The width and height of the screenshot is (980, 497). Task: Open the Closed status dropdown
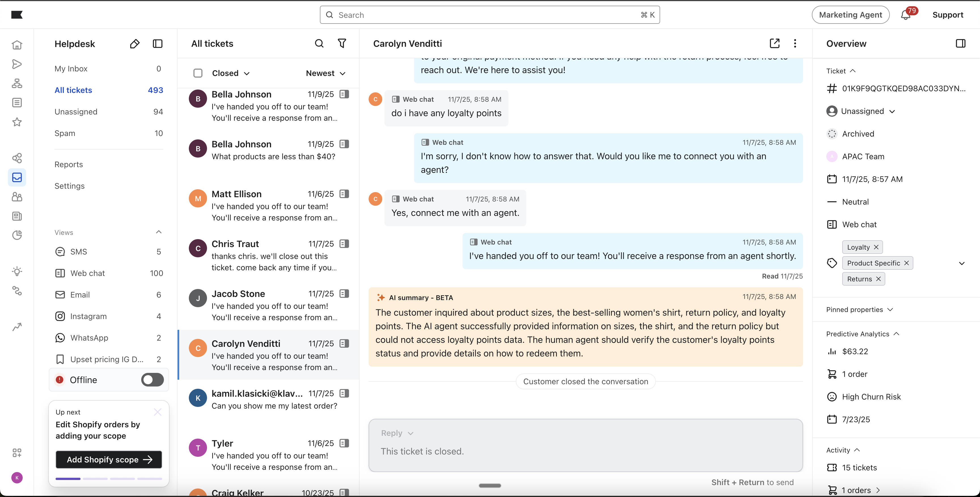[231, 73]
